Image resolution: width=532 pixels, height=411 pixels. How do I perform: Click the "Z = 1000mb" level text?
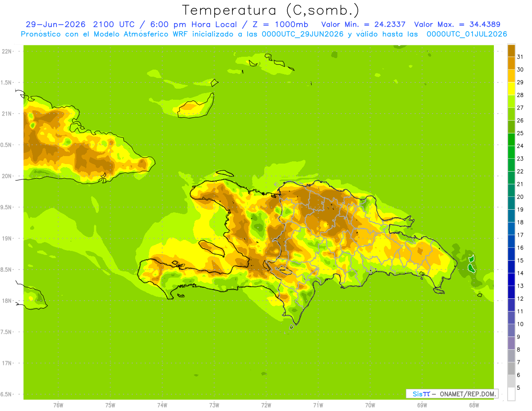pyautogui.click(x=280, y=24)
